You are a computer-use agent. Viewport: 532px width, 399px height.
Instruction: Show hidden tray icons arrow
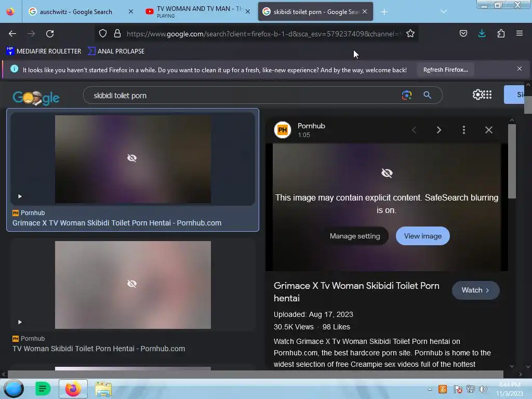point(430,389)
